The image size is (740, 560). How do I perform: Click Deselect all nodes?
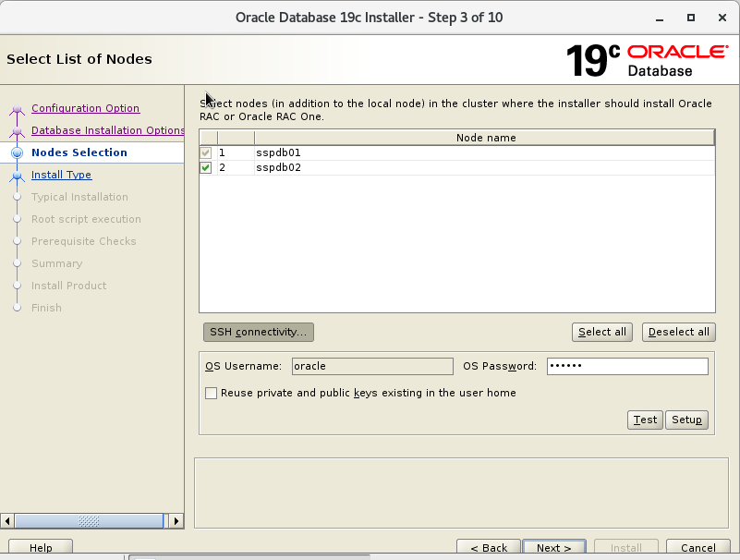pos(678,332)
